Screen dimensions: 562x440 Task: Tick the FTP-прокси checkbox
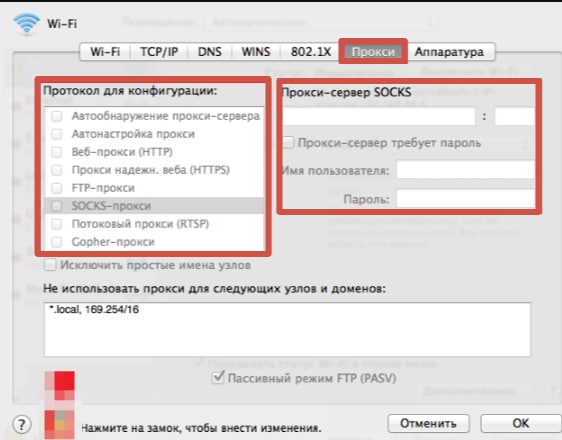[x=57, y=188]
